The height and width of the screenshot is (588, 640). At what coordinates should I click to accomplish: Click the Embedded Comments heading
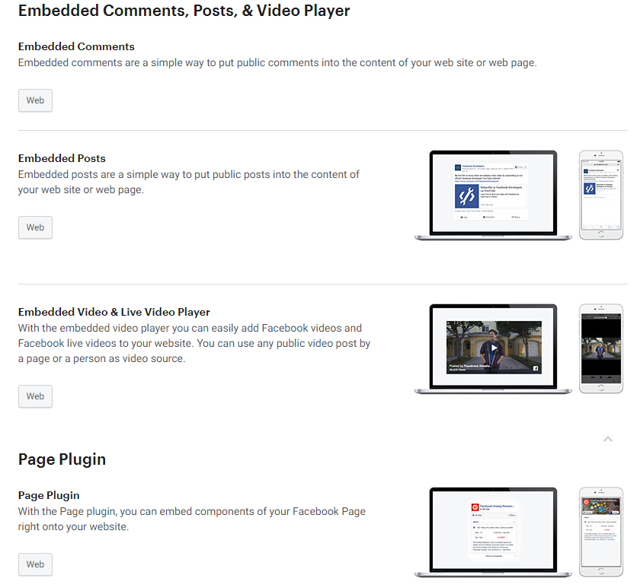coord(76,47)
